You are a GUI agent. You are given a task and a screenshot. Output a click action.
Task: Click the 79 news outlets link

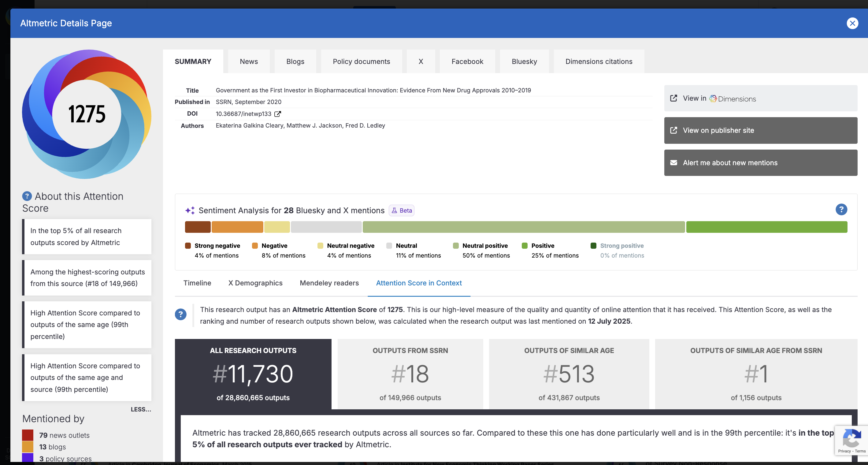click(64, 435)
